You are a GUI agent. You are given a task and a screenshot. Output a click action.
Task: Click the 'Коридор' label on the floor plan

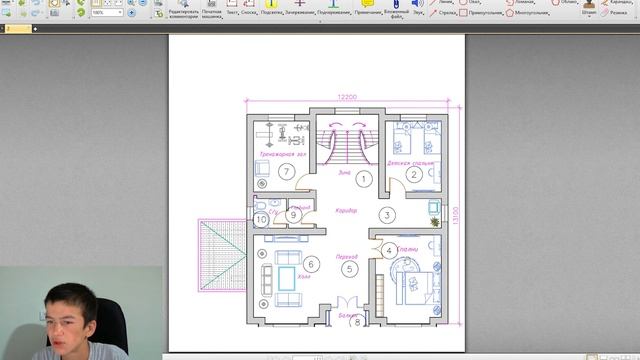[x=346, y=211]
